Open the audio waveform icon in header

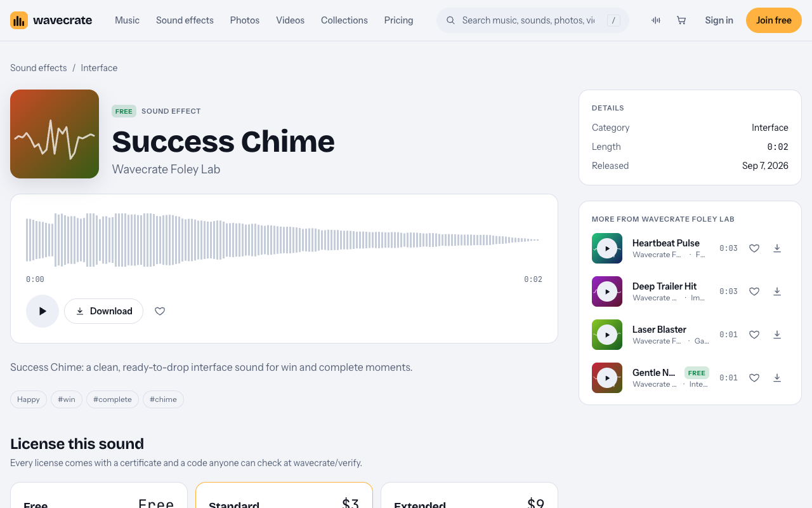tap(656, 20)
